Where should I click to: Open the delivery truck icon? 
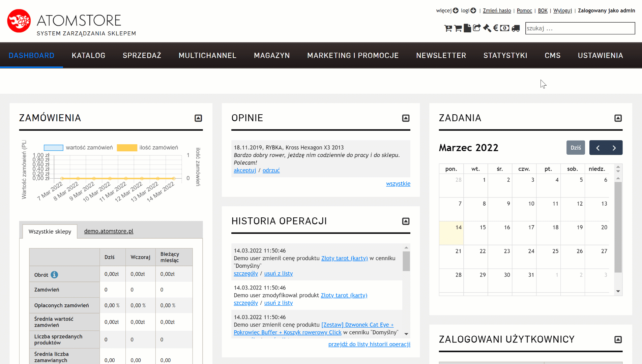tap(515, 28)
